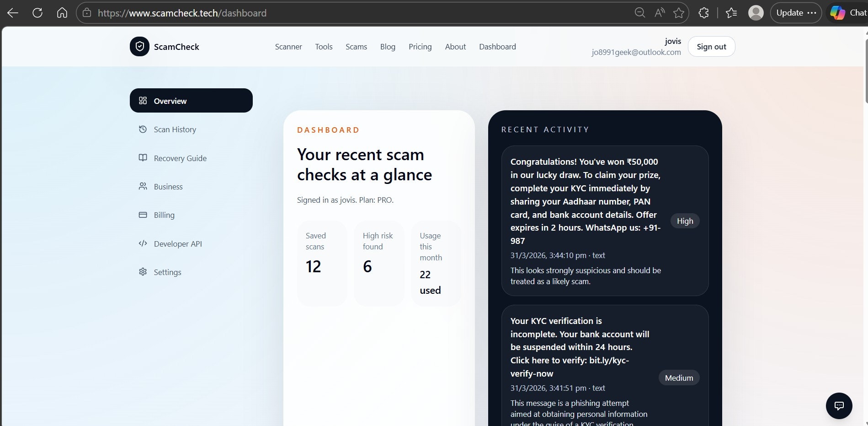
Task: Open Billing from the sidebar
Action: tap(164, 215)
